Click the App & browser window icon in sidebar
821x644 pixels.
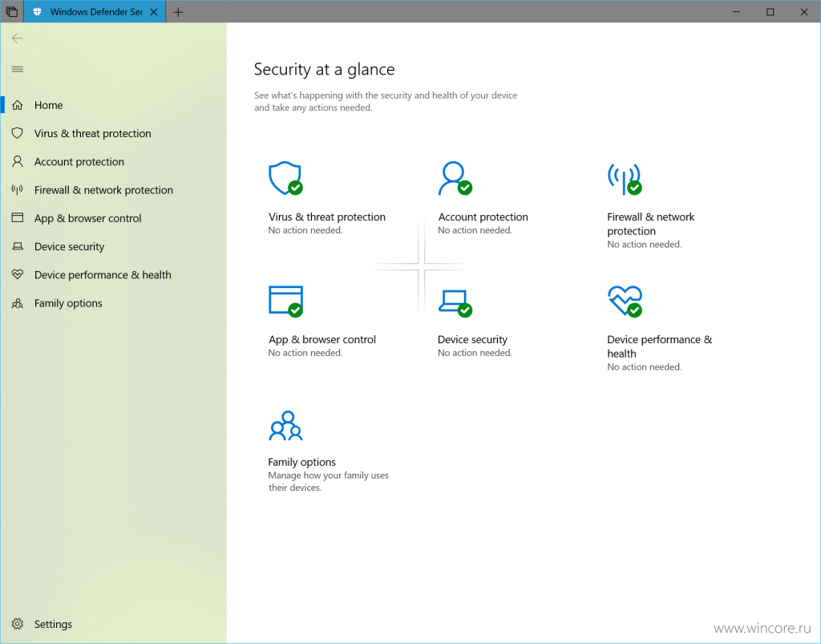(x=18, y=218)
